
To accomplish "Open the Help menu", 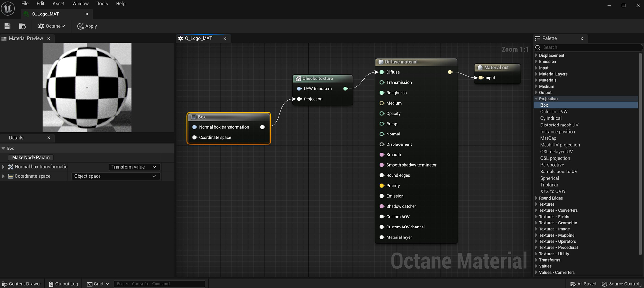I will (x=121, y=4).
